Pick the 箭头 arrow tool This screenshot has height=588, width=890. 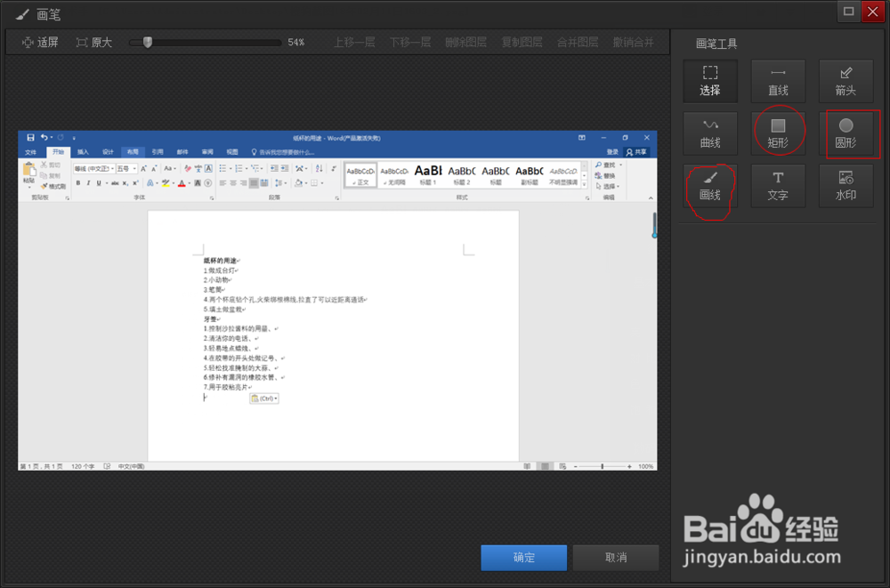click(845, 81)
